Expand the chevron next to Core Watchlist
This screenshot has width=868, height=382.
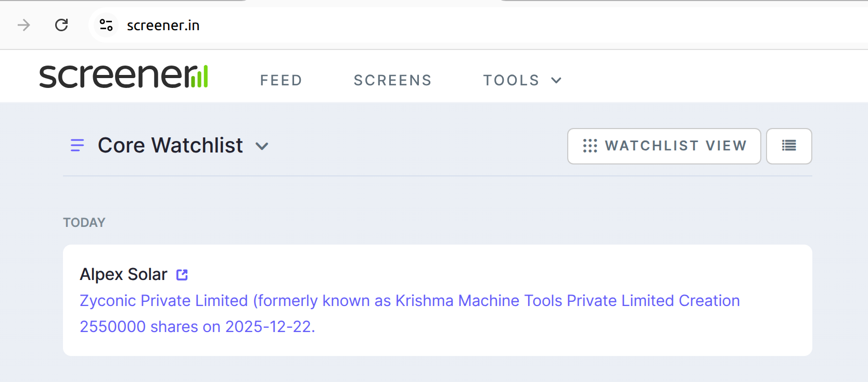[262, 146]
